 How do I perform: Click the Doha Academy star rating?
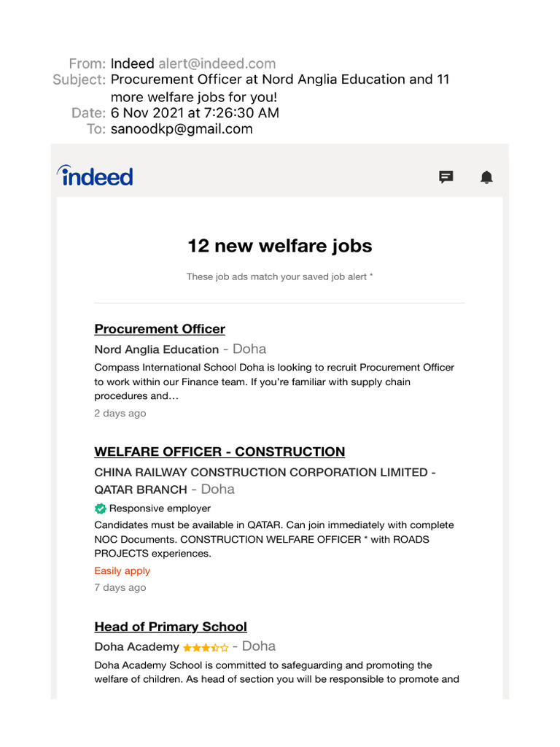pos(206,648)
